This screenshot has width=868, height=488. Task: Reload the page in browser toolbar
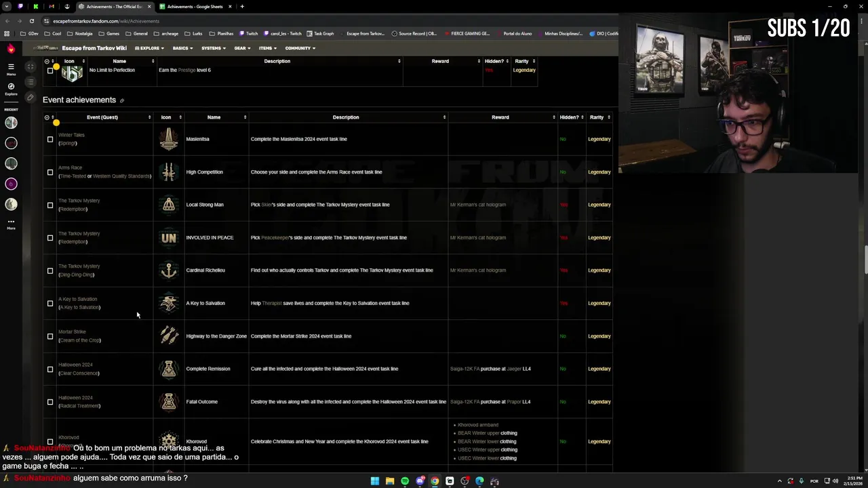pyautogui.click(x=31, y=21)
